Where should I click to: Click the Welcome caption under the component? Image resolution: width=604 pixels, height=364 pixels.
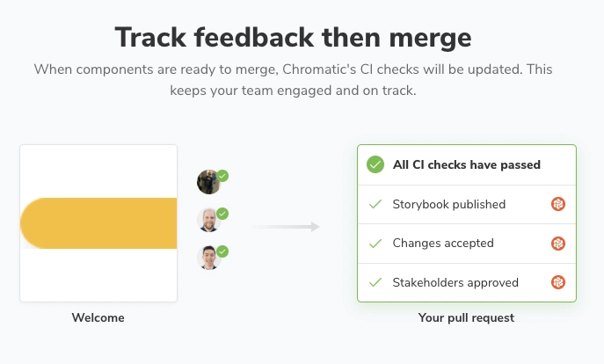[98, 317]
